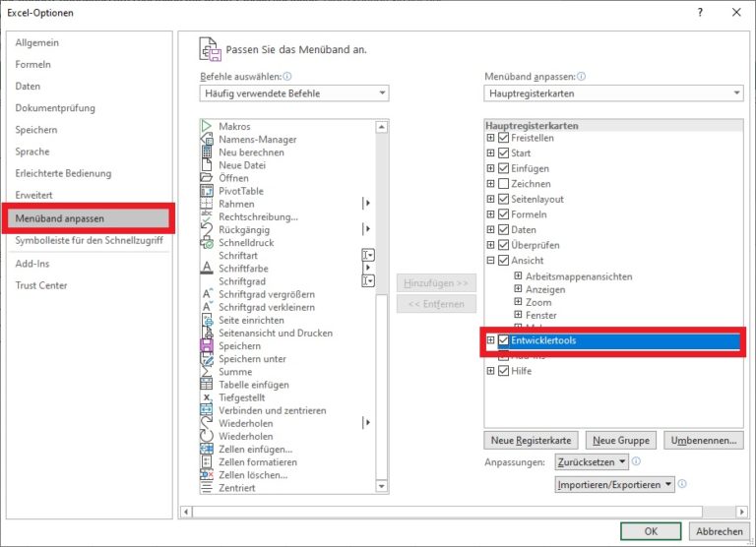Open Symbolleiste für den Schnellzugriff category
Screen dimensions: 756x547
89,240
